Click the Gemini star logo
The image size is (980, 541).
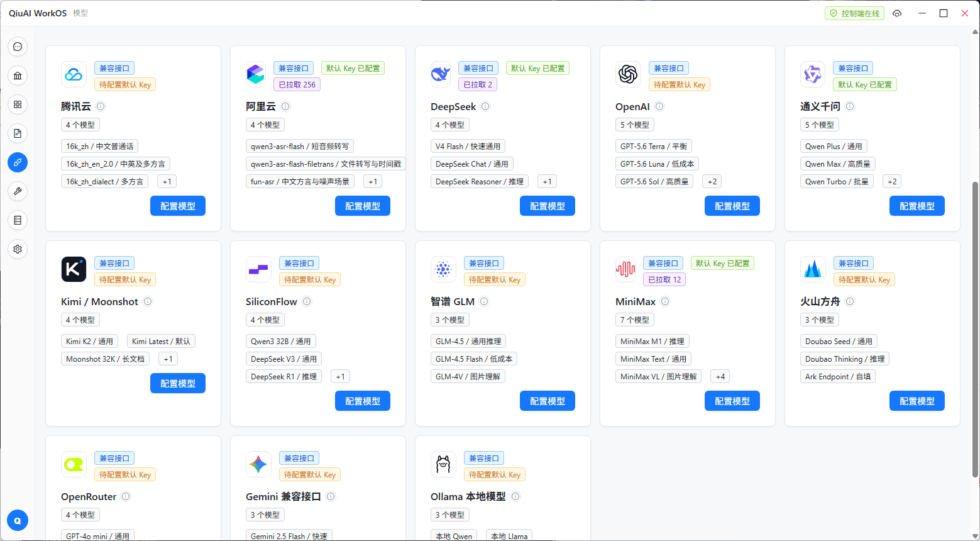(x=258, y=464)
